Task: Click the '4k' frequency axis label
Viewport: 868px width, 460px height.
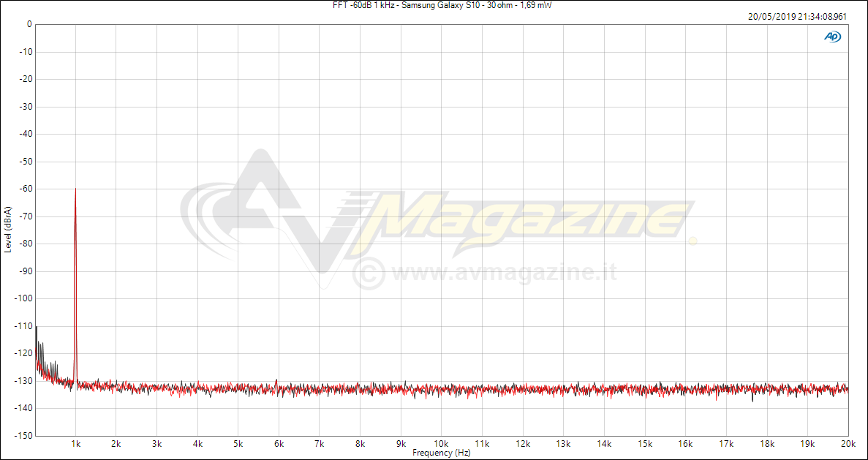Action: (x=197, y=444)
